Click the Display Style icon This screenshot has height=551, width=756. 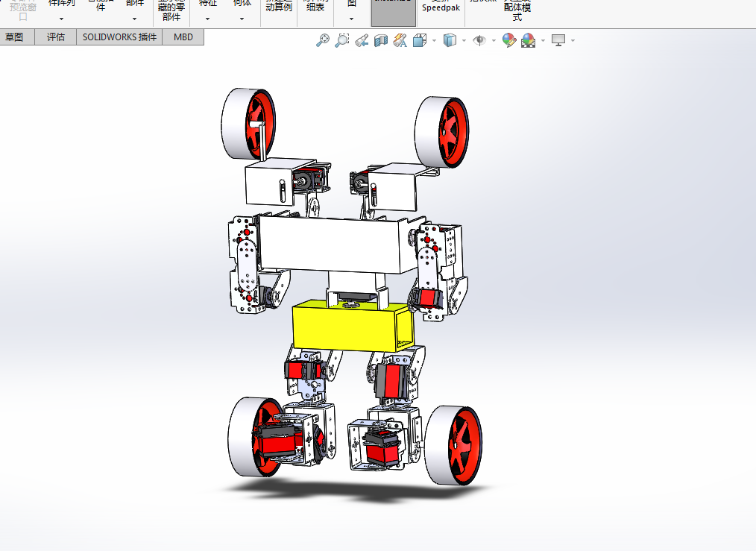(x=450, y=40)
